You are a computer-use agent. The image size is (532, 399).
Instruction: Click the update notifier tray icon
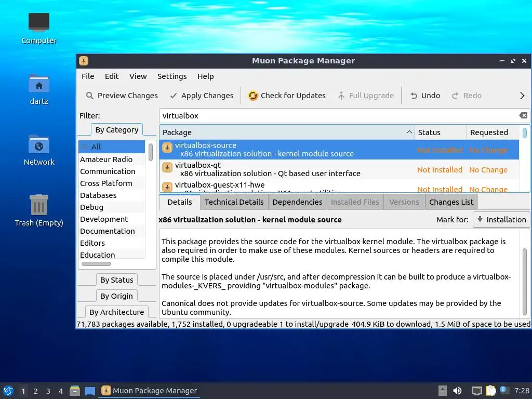tap(503, 390)
